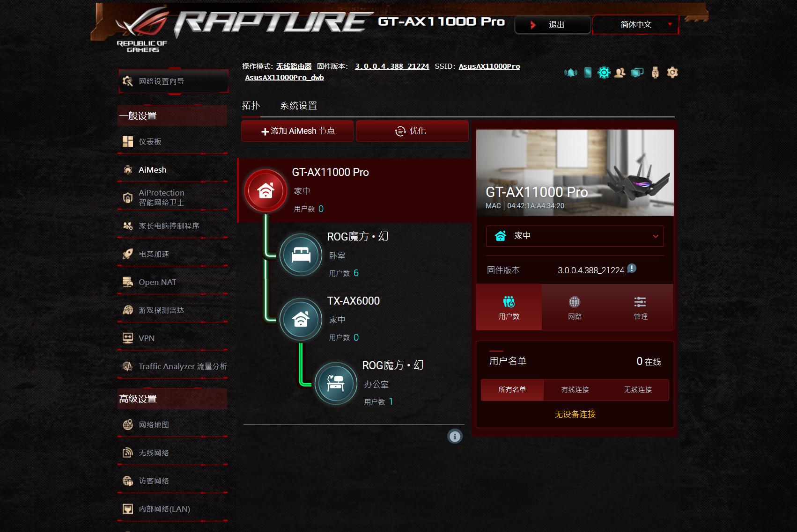Viewport: 797px width, 532px height.
Task: Filter by 无线连接 wireless clients
Action: (638, 390)
